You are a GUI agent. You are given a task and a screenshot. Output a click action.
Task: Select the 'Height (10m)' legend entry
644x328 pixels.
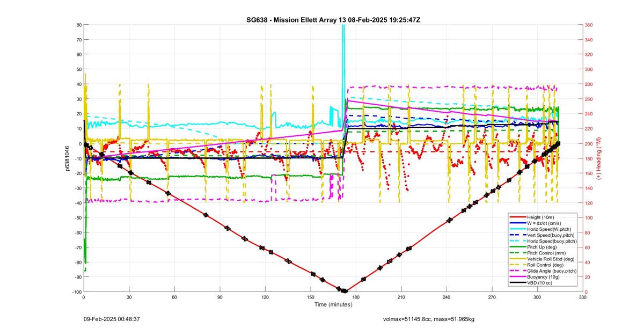(x=542, y=217)
